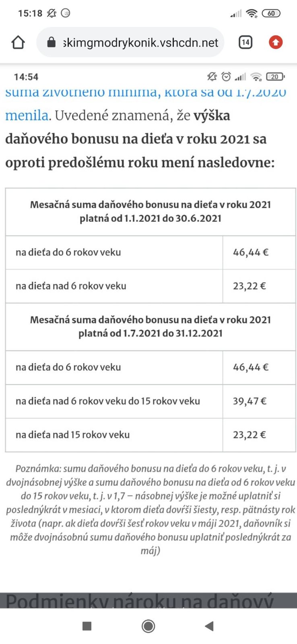The width and height of the screenshot is (297, 644).
Task: Tap the padlock site security icon
Action: (51, 42)
